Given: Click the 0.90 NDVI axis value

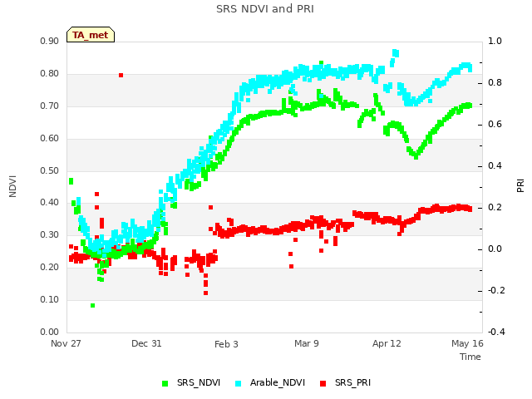Looking at the screenshot, I should click(50, 41).
